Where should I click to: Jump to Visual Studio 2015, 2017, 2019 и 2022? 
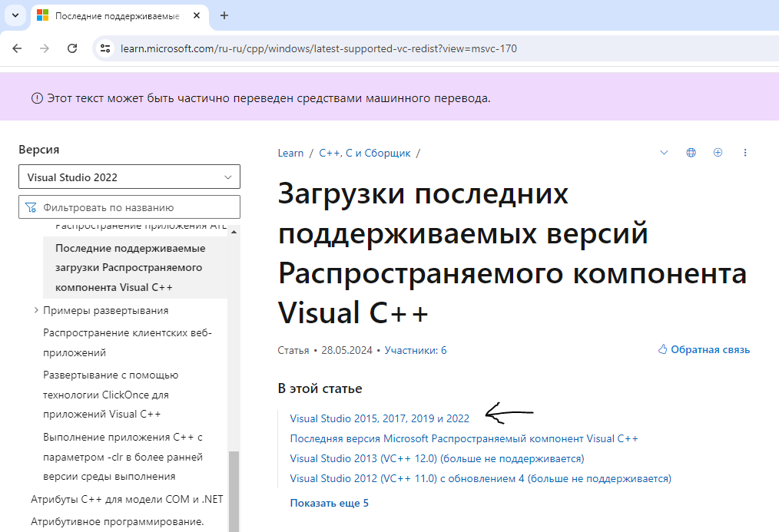(x=380, y=418)
